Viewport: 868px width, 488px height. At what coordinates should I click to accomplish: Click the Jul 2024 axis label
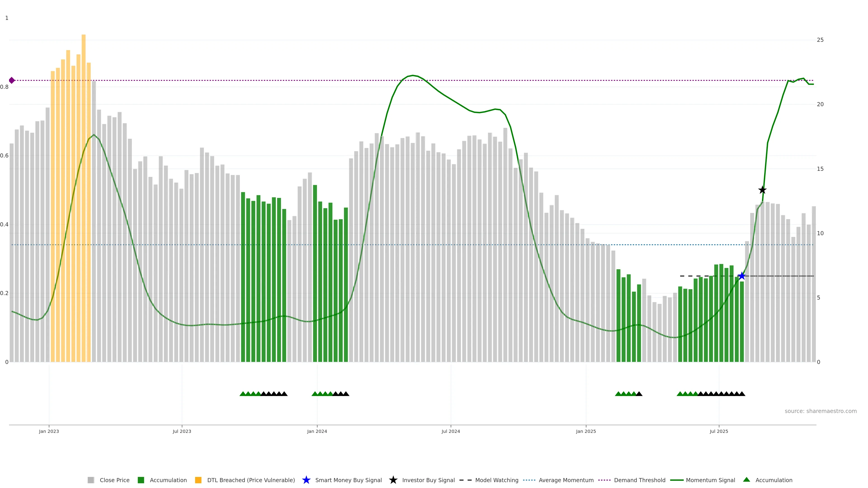[451, 431]
